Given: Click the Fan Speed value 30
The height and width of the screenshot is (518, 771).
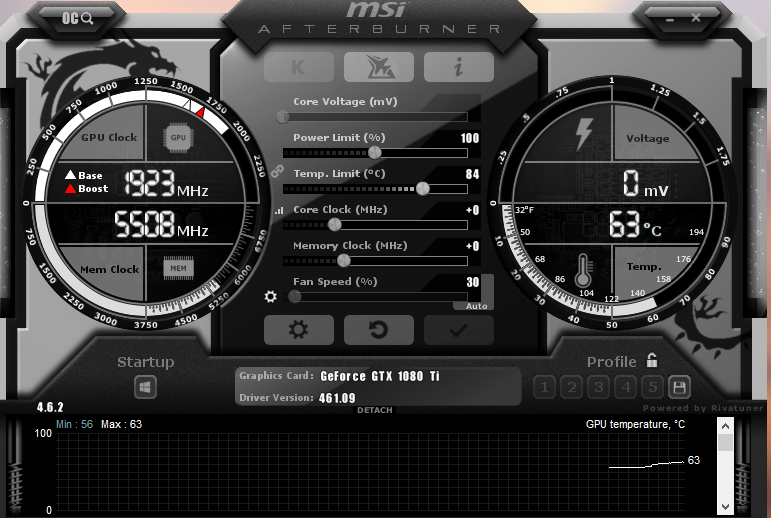Looking at the screenshot, I should tap(473, 282).
